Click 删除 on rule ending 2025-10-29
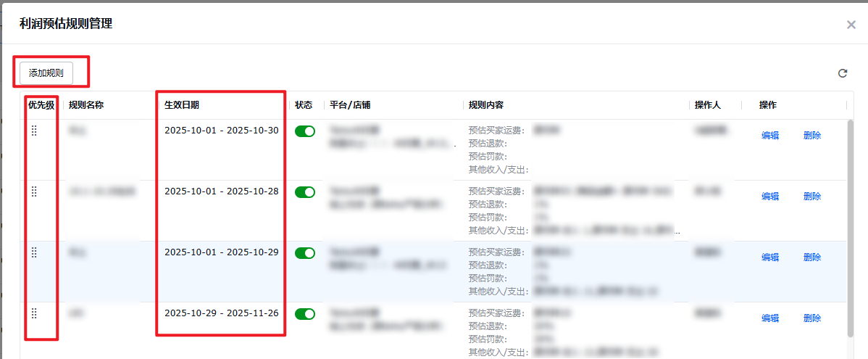The image size is (868, 359). (x=812, y=257)
